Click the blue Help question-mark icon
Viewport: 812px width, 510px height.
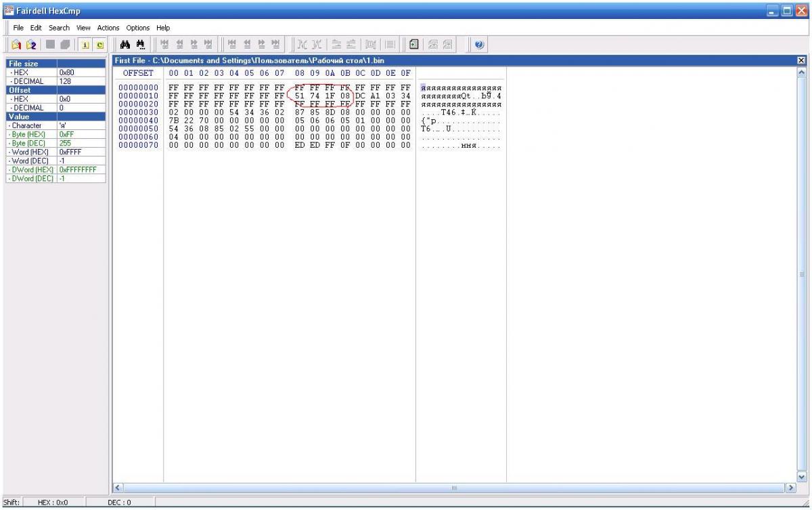pyautogui.click(x=479, y=45)
